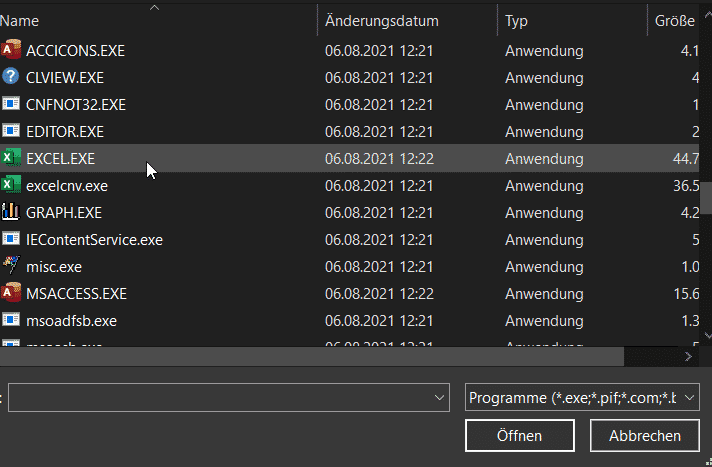Sort by the Typ column header
Screen dimensions: 712x467
(x=572, y=21)
